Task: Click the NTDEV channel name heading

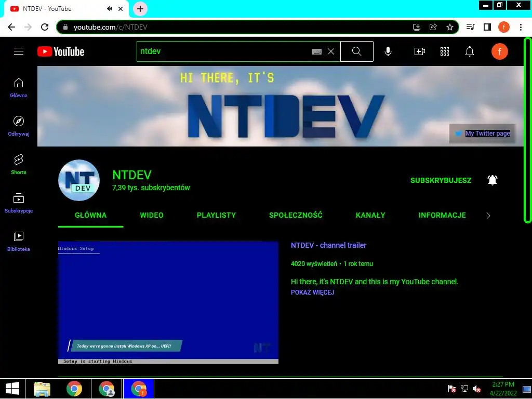Action: [x=132, y=175]
